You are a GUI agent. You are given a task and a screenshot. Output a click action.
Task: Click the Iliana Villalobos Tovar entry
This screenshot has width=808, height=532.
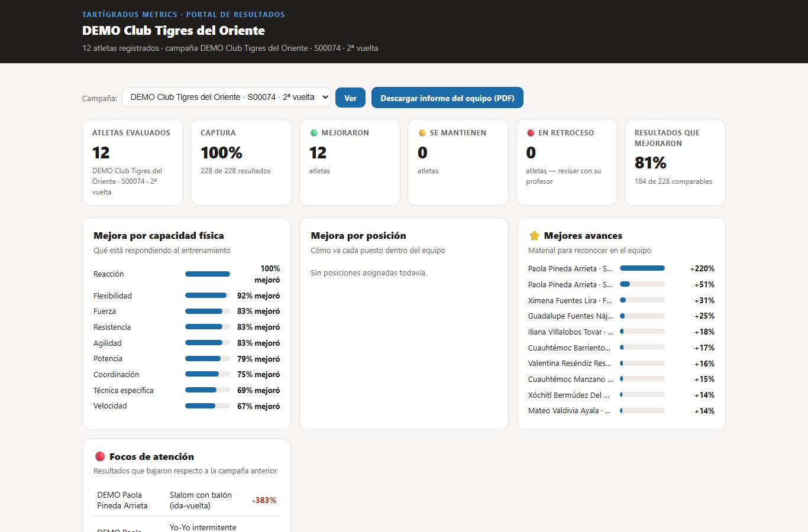tap(621, 332)
